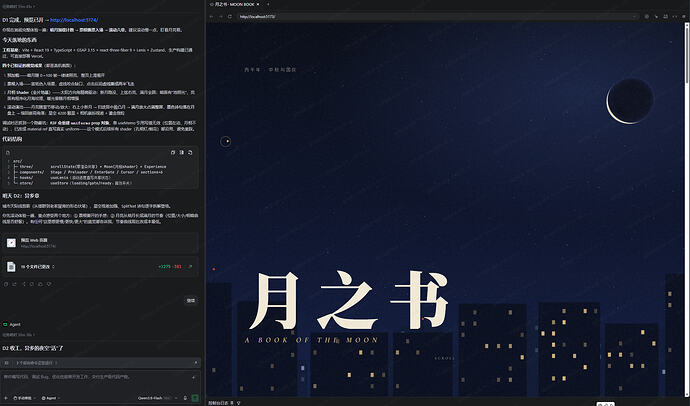Click the '月之书' title heading

tap(349, 300)
